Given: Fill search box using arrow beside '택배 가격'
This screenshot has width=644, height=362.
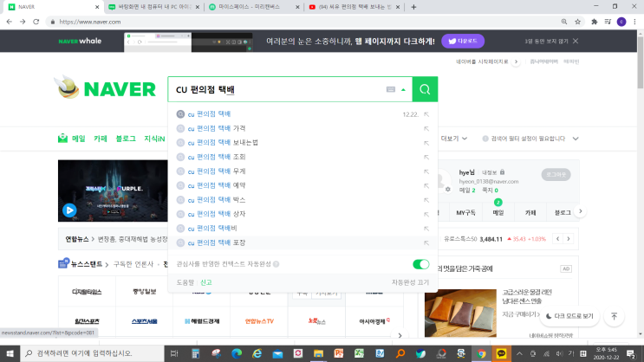Looking at the screenshot, I should click(426, 128).
